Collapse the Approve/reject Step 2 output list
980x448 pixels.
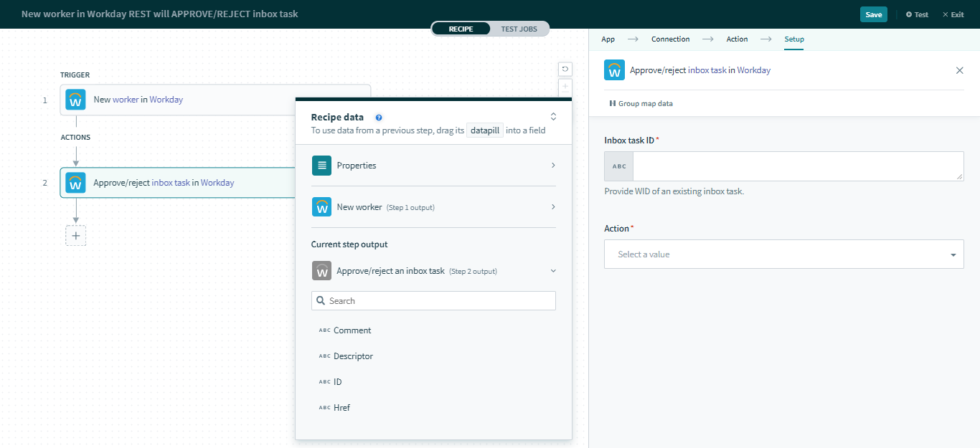click(551, 270)
